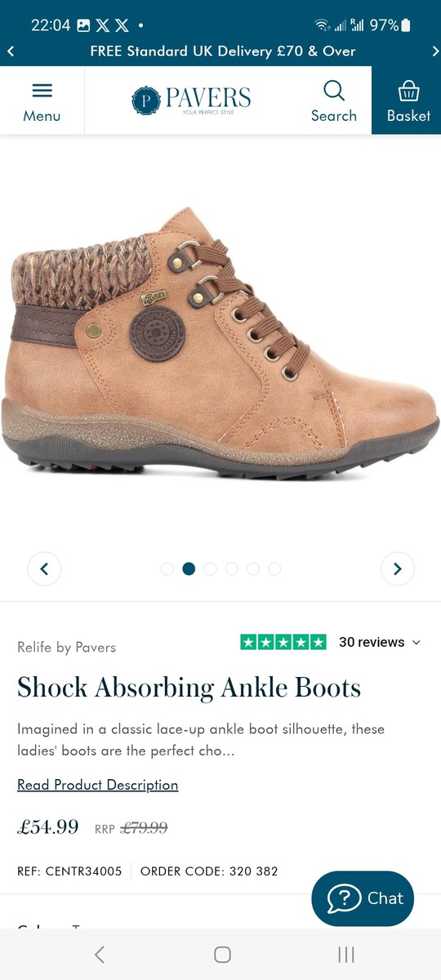Viewport: 441px width, 980px height.
Task: Open the Chat help bubble
Action: tap(363, 898)
